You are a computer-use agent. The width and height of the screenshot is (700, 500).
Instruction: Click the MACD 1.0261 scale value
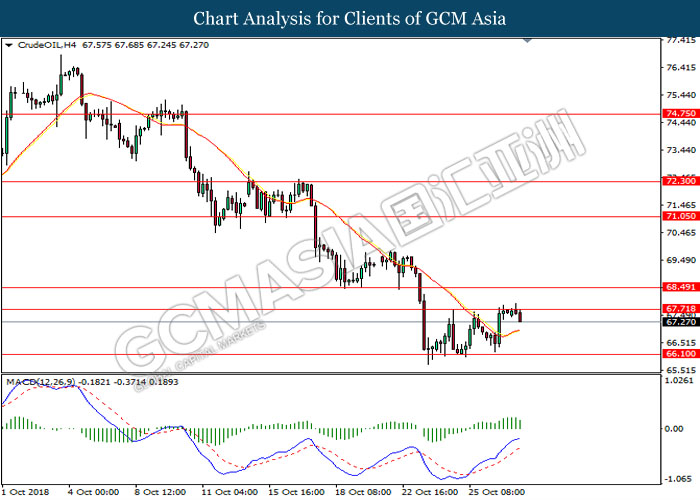pyautogui.click(x=679, y=380)
